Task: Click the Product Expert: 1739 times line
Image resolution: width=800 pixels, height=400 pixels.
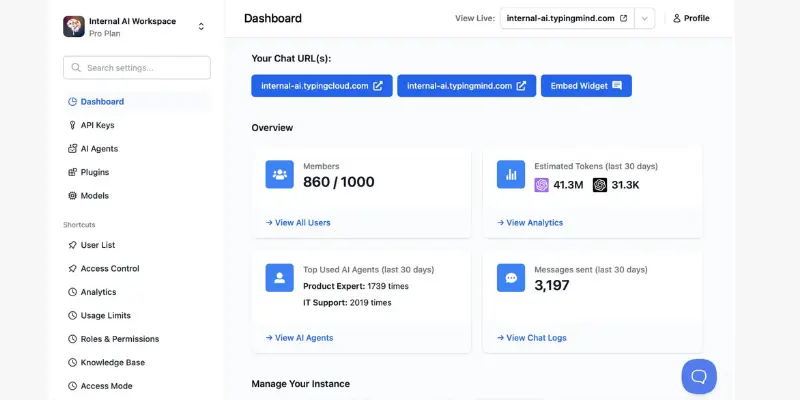Action: pos(356,286)
